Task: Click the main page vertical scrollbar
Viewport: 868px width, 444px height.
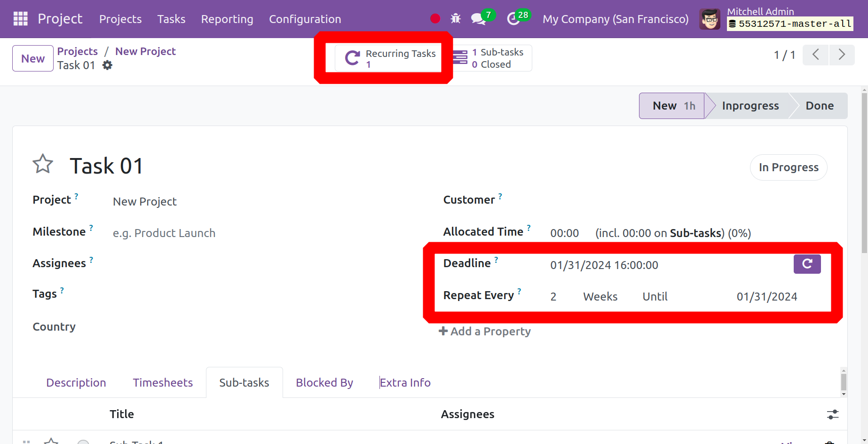Action: pyautogui.click(x=864, y=173)
